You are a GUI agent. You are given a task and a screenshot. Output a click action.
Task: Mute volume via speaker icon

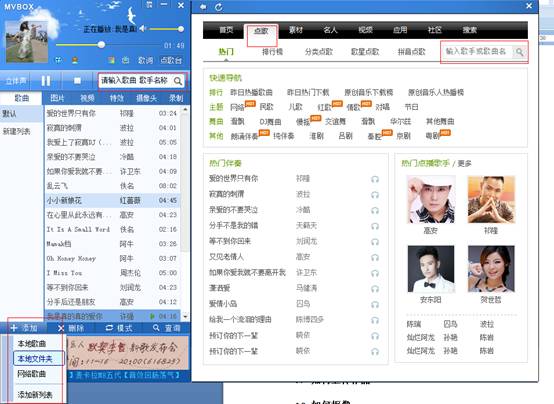click(x=142, y=29)
